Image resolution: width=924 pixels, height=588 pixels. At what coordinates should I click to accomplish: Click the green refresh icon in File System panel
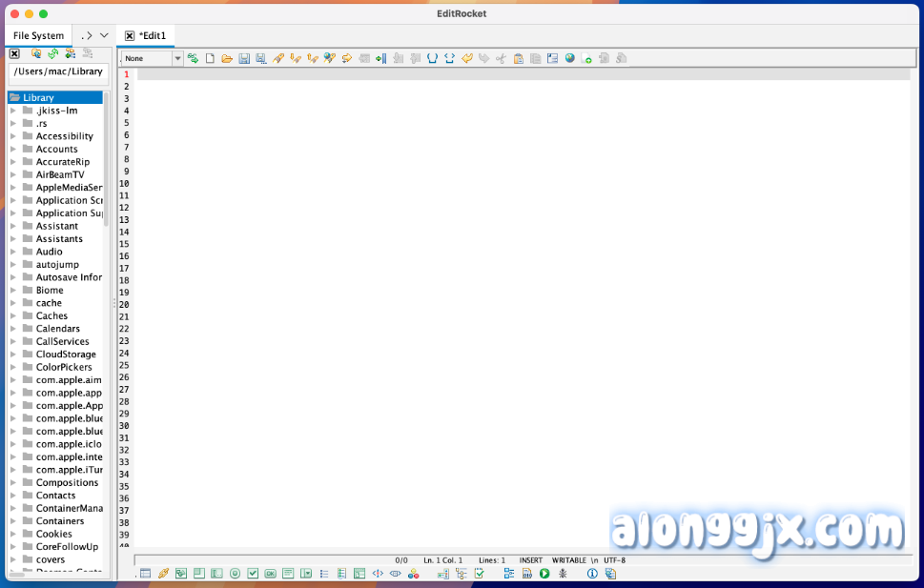(53, 53)
